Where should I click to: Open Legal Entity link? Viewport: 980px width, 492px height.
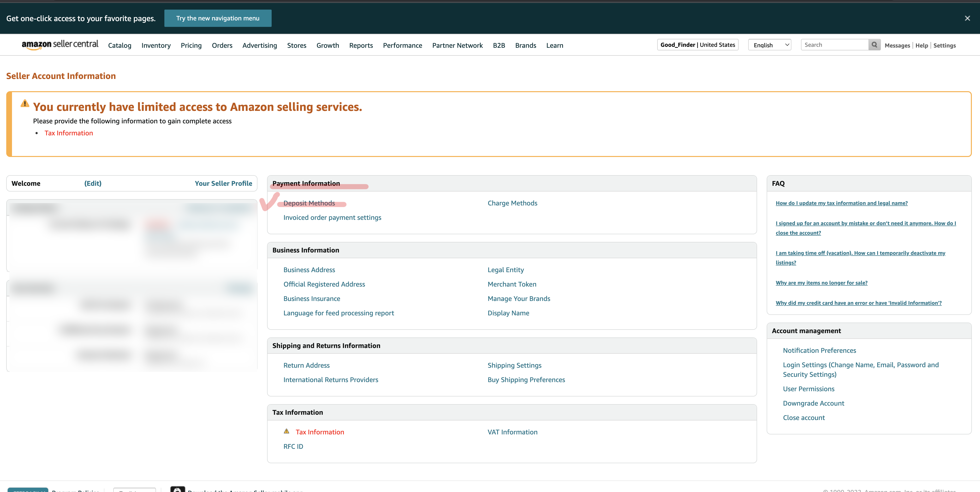point(506,270)
